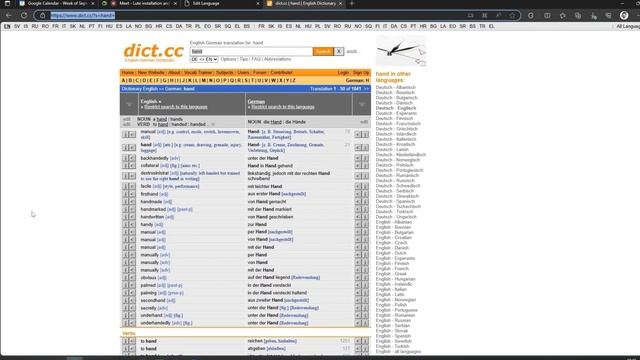Click the dict.cc logo
640x360 pixels.
point(153,51)
